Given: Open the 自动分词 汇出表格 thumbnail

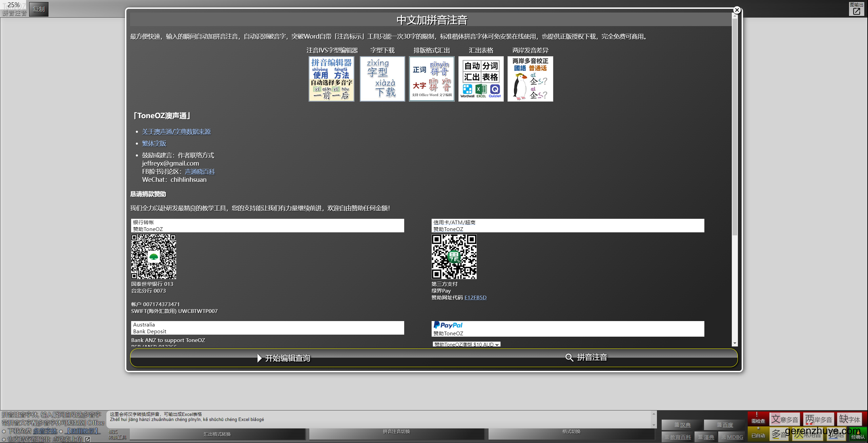Looking at the screenshot, I should (x=481, y=79).
